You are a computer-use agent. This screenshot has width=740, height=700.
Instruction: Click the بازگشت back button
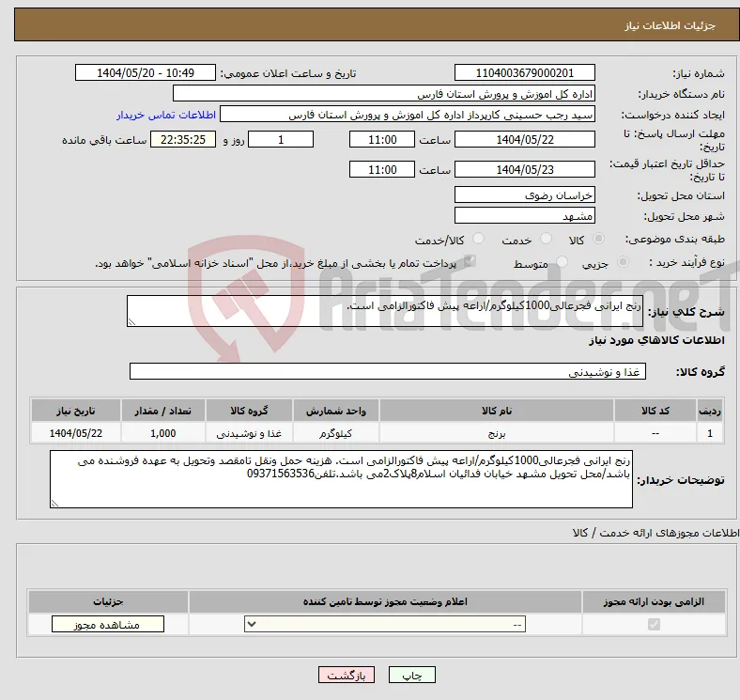click(347, 675)
